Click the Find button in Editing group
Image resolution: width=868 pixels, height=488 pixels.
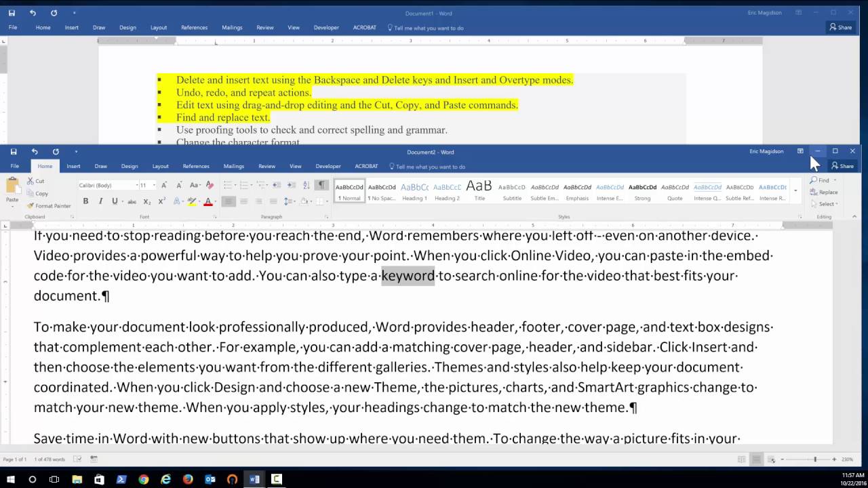(x=821, y=180)
